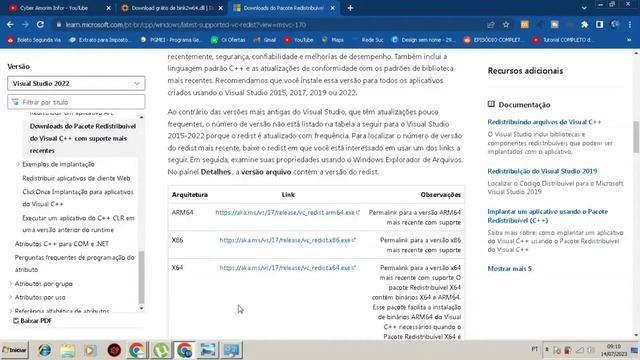The width and height of the screenshot is (640, 360).
Task: Toggle the browser side panel
Action: 599,24
